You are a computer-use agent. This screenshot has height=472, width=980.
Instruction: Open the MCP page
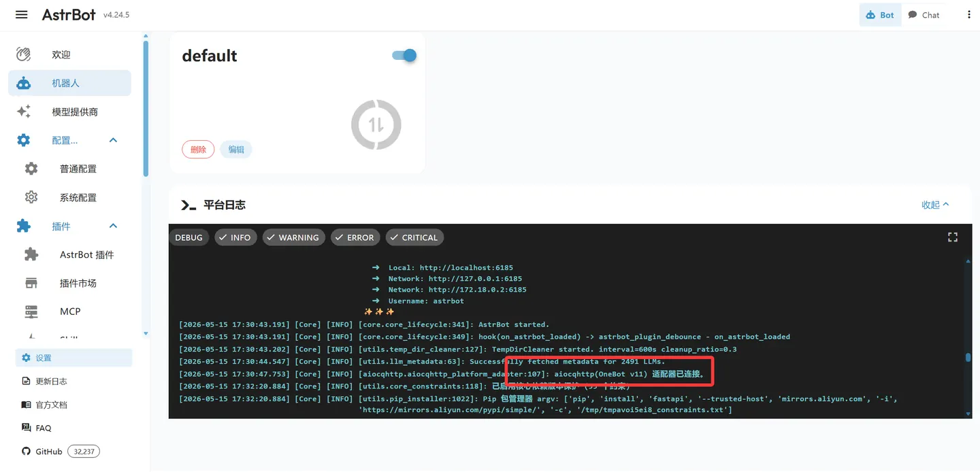pyautogui.click(x=69, y=311)
